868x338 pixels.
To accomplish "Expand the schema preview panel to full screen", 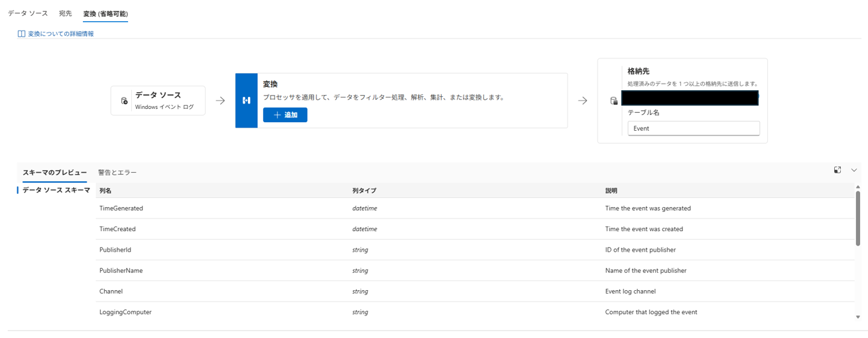I will click(x=837, y=170).
